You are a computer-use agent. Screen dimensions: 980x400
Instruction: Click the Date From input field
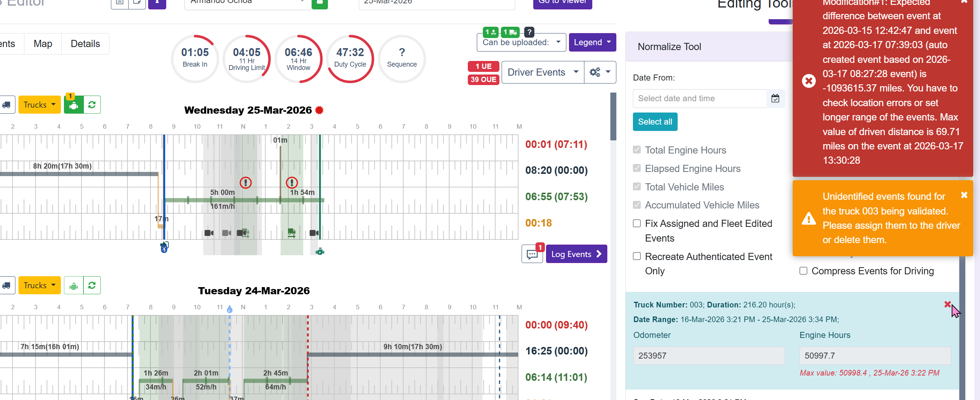pos(699,99)
